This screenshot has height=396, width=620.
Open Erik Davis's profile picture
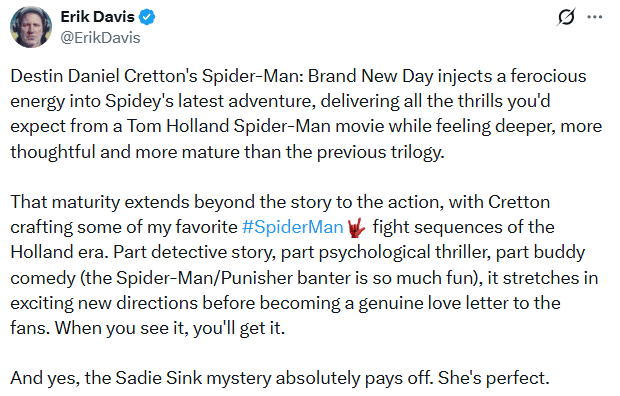[x=31, y=27]
